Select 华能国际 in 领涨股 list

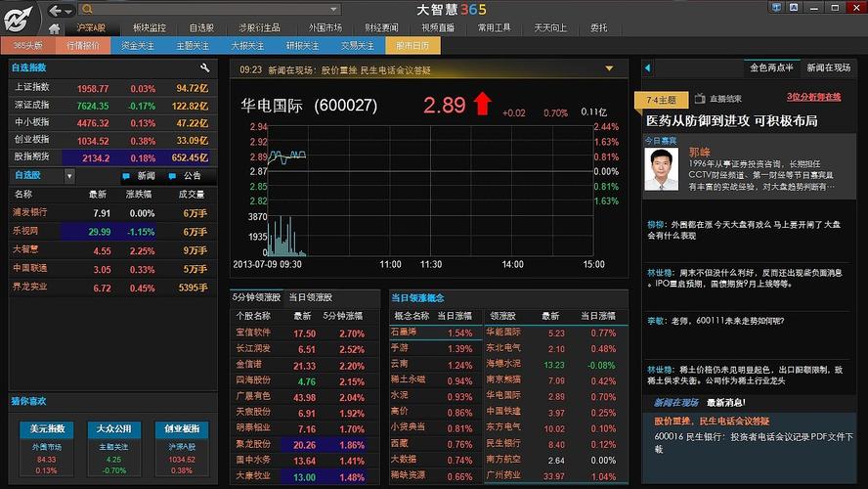click(554, 333)
